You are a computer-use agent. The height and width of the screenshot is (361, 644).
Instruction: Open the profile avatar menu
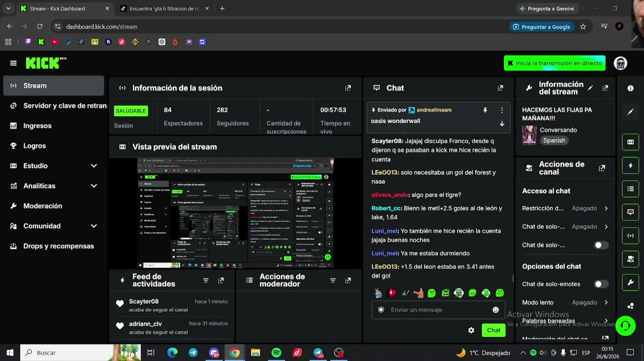click(x=620, y=63)
